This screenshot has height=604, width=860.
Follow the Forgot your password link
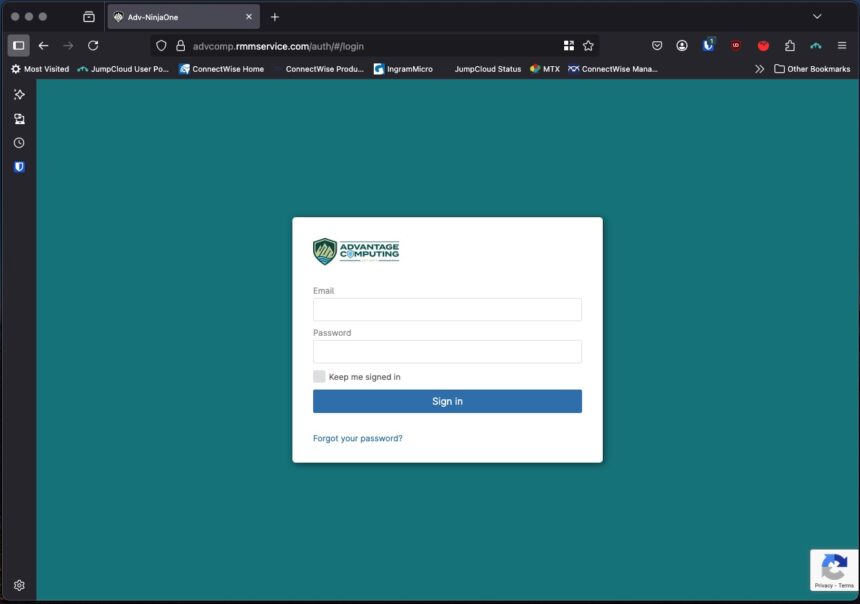[x=358, y=438]
